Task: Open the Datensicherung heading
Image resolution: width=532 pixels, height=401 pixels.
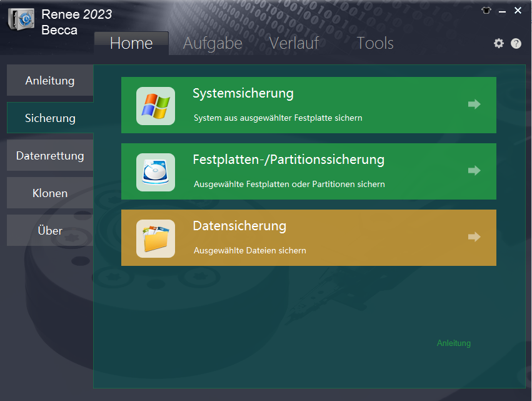Action: click(x=239, y=226)
